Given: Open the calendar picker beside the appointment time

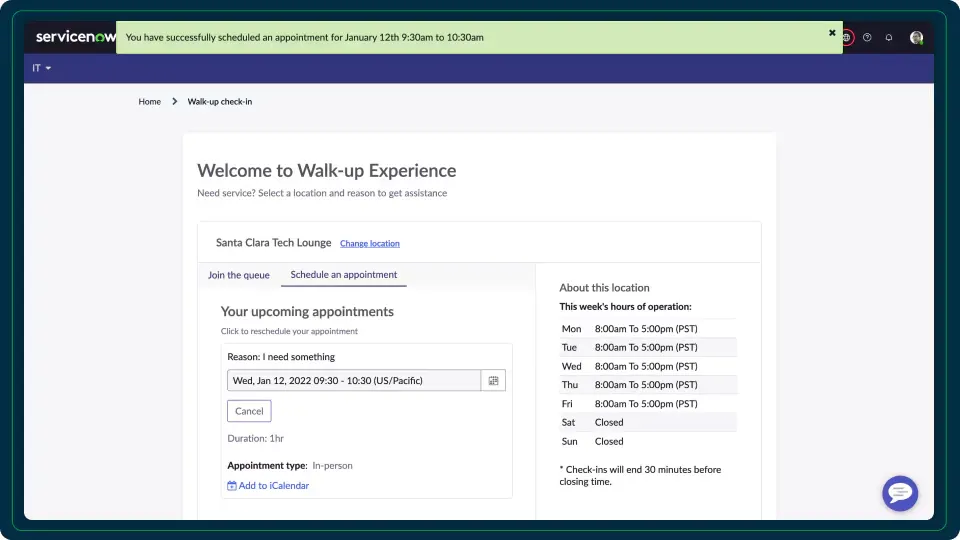Looking at the screenshot, I should click(494, 381).
